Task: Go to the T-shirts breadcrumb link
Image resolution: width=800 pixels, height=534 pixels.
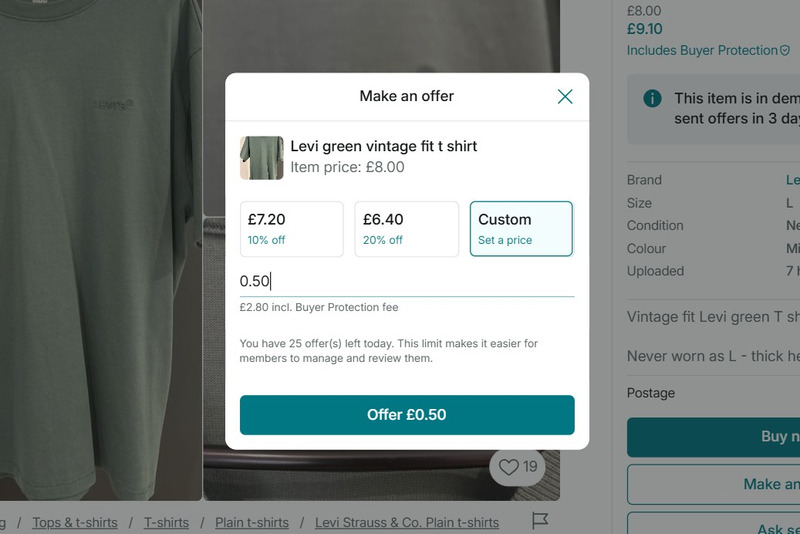Action: tap(166, 522)
